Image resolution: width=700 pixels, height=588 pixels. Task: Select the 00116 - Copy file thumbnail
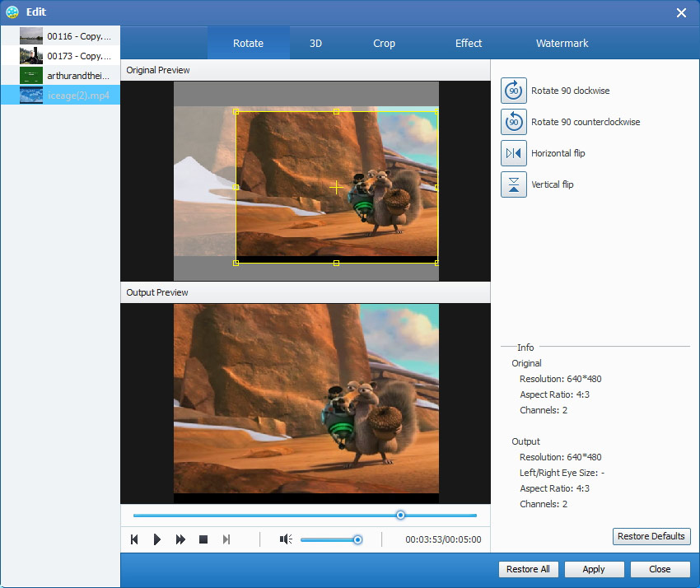tap(31, 36)
